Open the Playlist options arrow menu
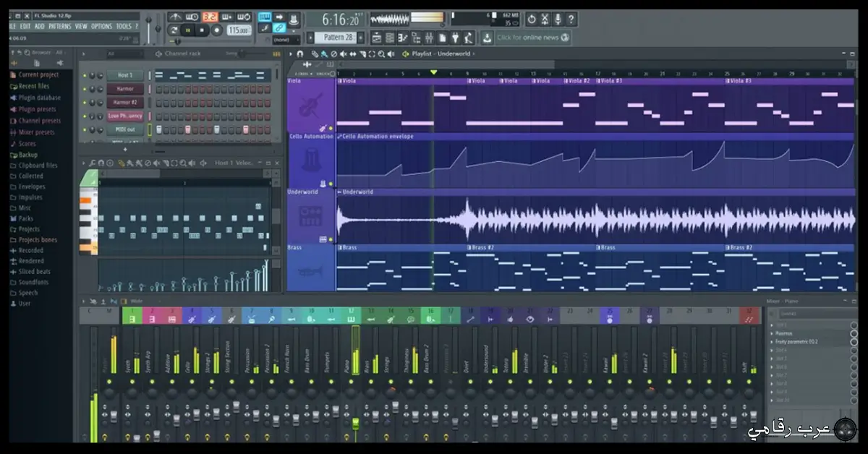This screenshot has width=868, height=454. tap(290, 53)
